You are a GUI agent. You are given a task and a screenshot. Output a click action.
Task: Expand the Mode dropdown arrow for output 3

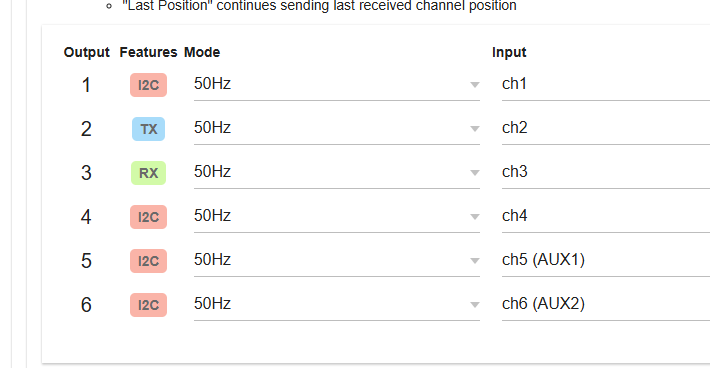[475, 172]
